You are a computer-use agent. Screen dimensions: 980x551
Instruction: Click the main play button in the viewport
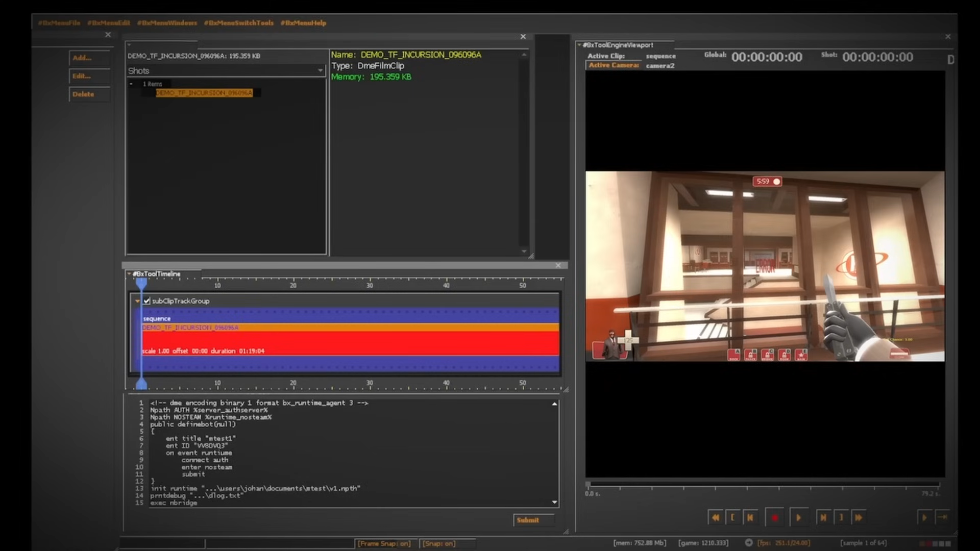pos(798,517)
